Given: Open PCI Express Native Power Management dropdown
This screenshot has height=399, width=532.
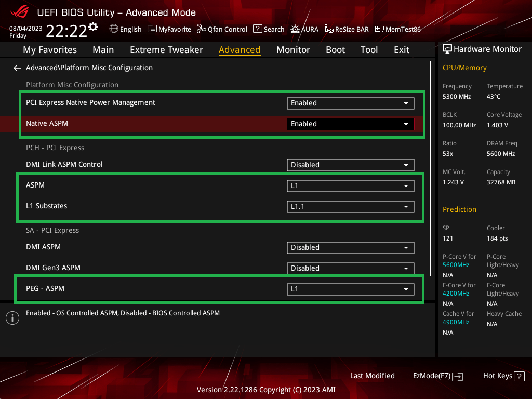Looking at the screenshot, I should coord(351,103).
